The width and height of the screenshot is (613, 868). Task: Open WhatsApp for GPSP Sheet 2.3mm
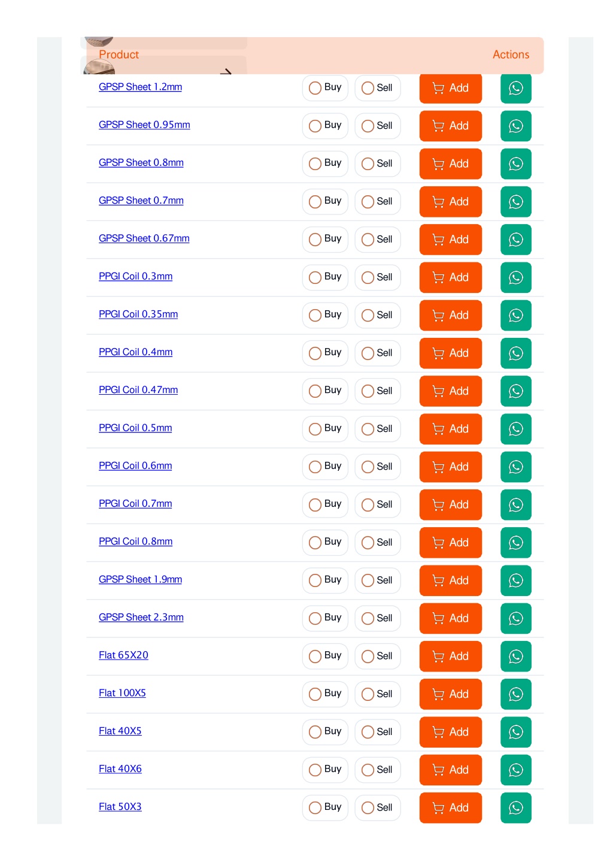pyautogui.click(x=515, y=618)
